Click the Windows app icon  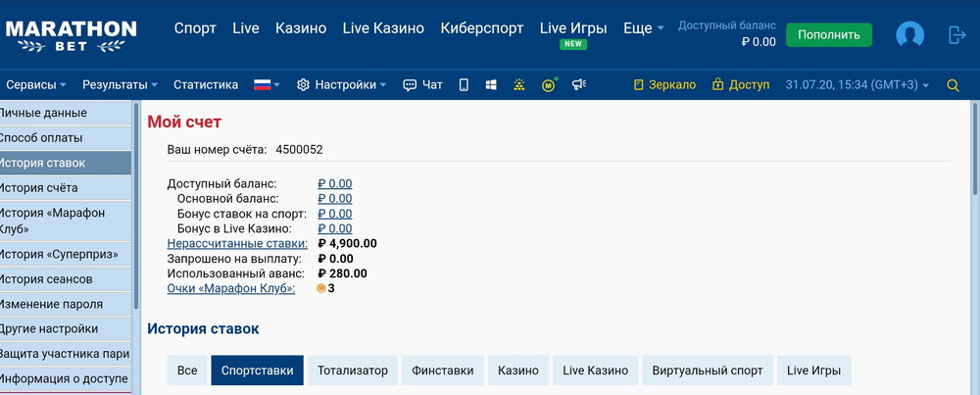click(x=491, y=85)
